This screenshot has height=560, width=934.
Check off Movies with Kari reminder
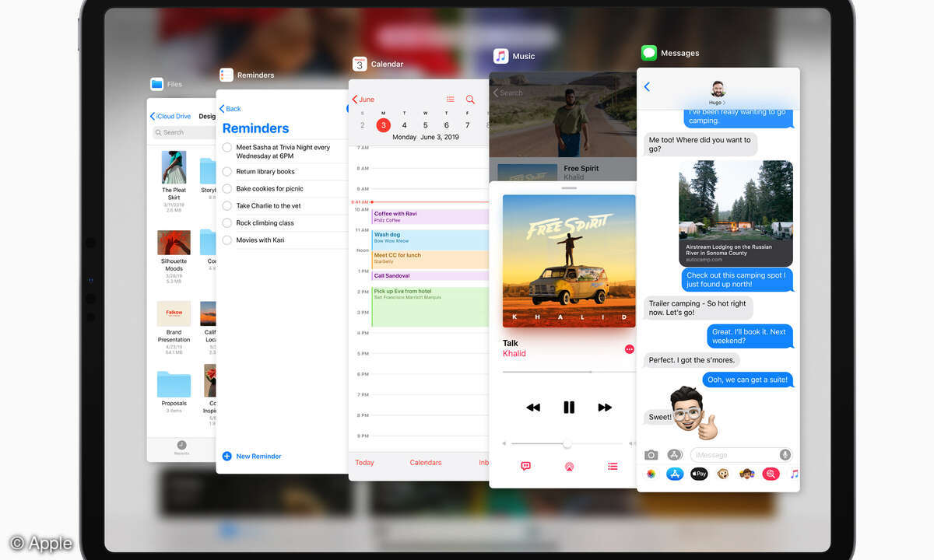point(227,240)
